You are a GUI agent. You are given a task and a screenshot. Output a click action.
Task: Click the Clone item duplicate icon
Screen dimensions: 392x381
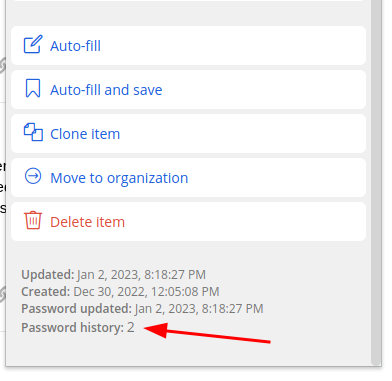pos(33,132)
